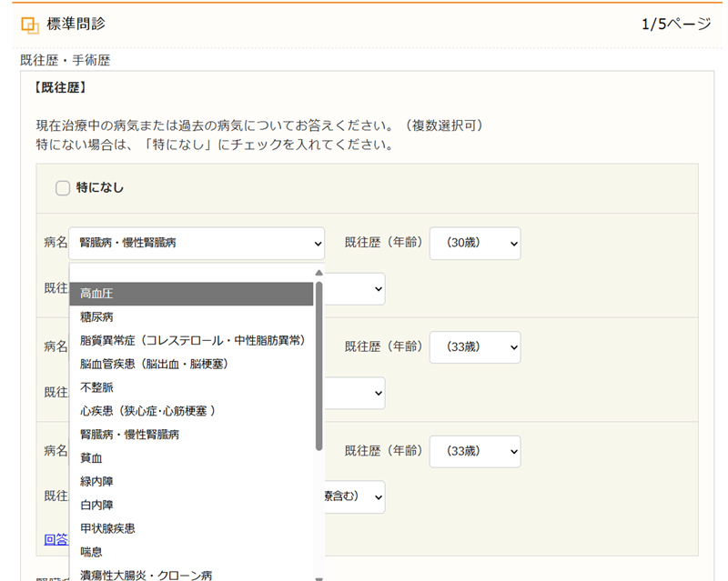Pick 貧血 from the disease options
728x581 pixels.
point(191,458)
